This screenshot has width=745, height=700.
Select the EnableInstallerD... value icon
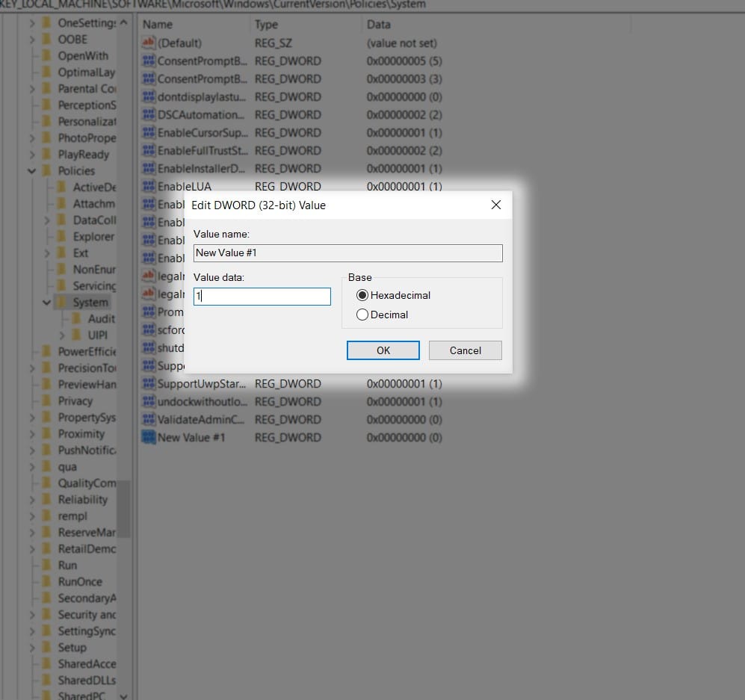point(149,169)
